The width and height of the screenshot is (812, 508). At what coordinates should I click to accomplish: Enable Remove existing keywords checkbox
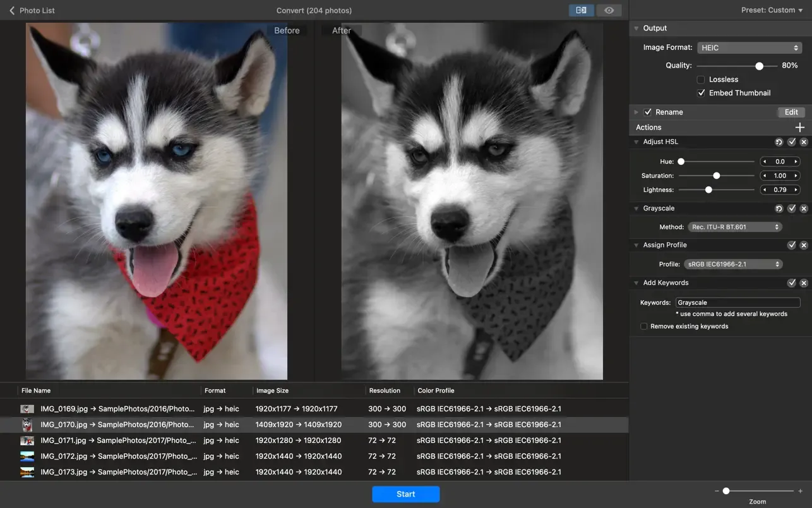(644, 327)
